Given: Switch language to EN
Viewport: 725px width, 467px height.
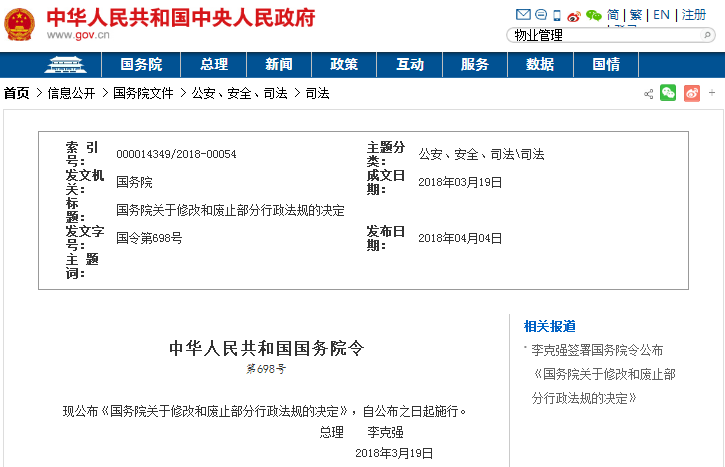Looking at the screenshot, I should tap(661, 15).
